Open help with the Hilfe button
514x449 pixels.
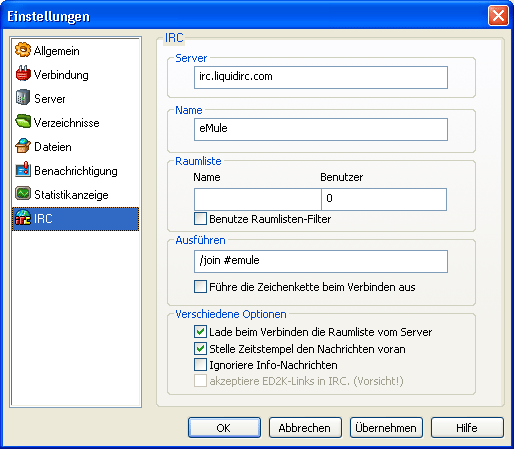467,428
